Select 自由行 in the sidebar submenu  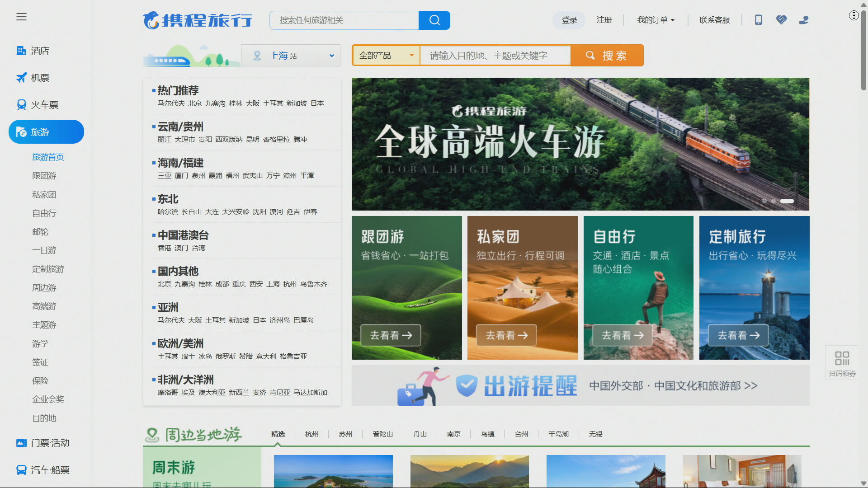(44, 213)
